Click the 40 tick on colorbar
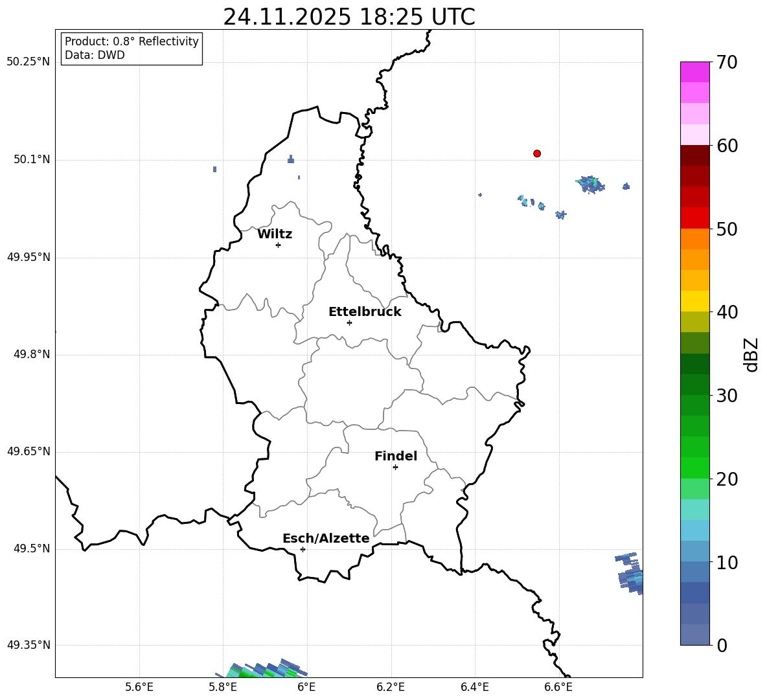 click(x=726, y=312)
